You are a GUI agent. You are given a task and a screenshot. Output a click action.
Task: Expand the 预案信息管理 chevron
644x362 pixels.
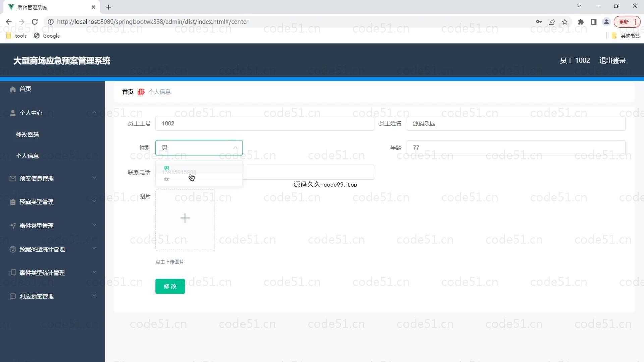click(x=94, y=178)
